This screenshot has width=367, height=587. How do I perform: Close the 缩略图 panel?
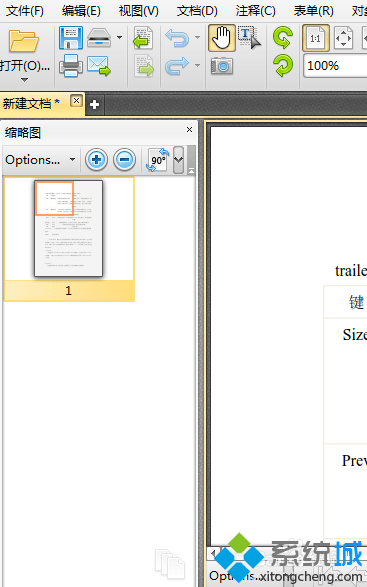(189, 130)
